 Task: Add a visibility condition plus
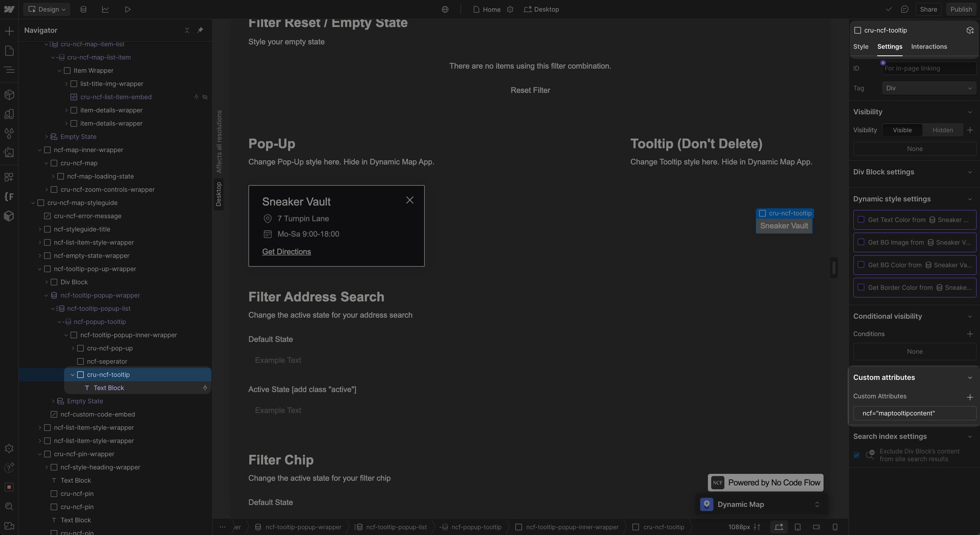[970, 334]
